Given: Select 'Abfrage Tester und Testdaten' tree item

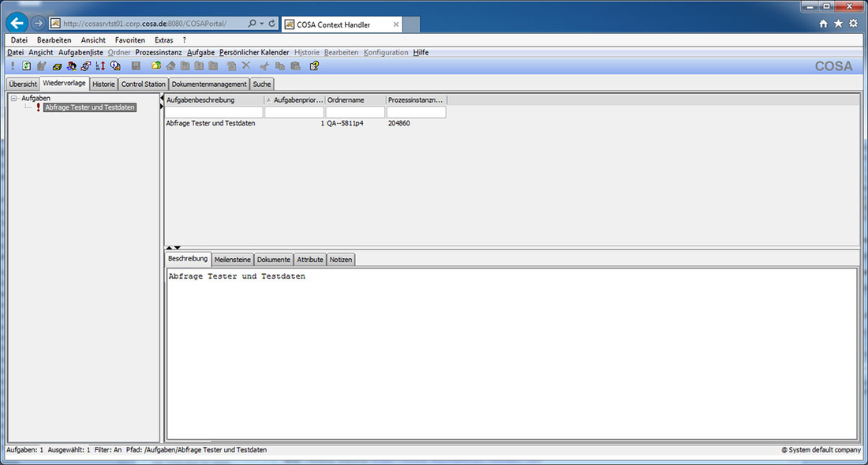Looking at the screenshot, I should (89, 107).
